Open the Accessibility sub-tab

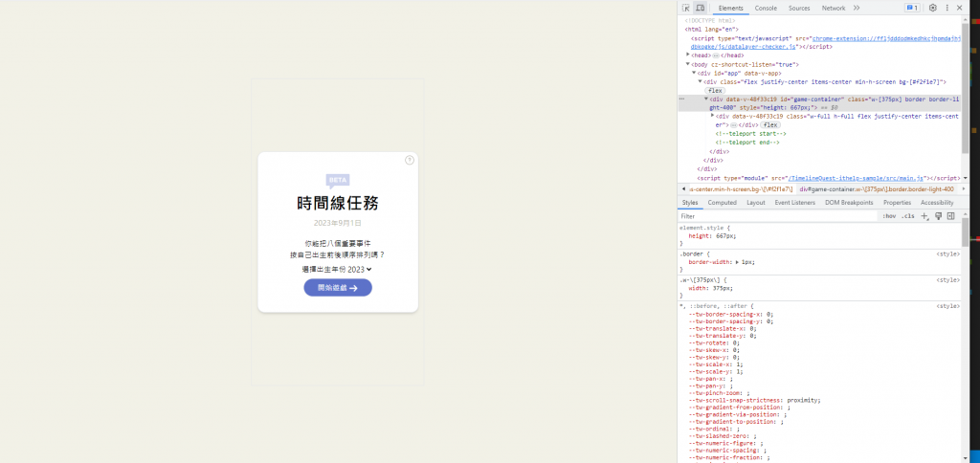[937, 203]
